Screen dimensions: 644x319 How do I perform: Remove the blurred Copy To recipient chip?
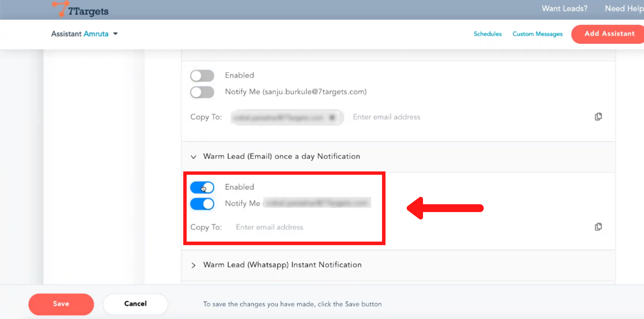332,118
